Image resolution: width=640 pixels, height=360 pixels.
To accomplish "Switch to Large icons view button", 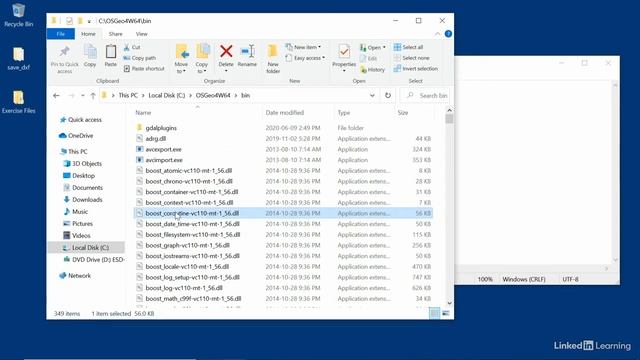I will tap(446, 313).
